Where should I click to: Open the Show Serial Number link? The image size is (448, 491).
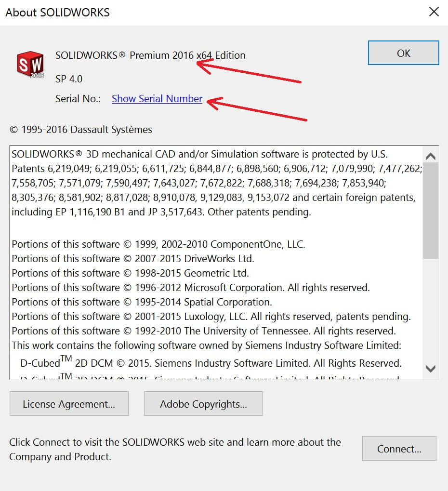(157, 99)
